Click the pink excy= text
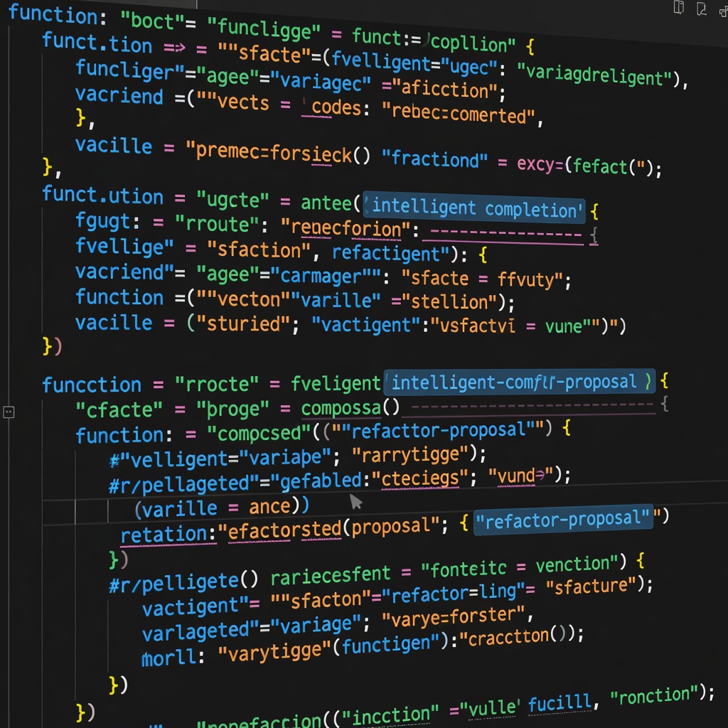Screen dimensions: 728x728 tap(540, 164)
